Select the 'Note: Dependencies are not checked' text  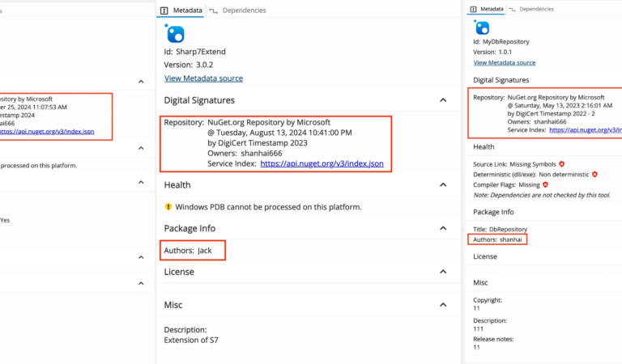point(542,195)
